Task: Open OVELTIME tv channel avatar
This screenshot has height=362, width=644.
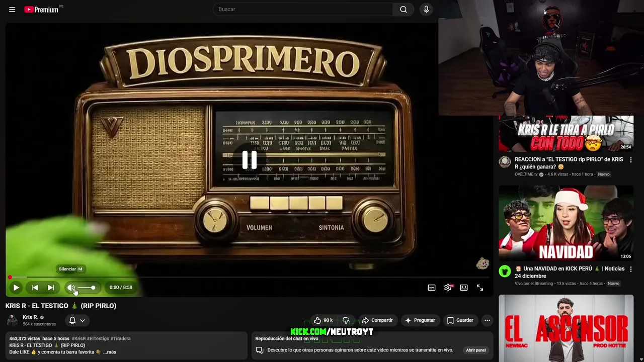Action: tap(505, 162)
